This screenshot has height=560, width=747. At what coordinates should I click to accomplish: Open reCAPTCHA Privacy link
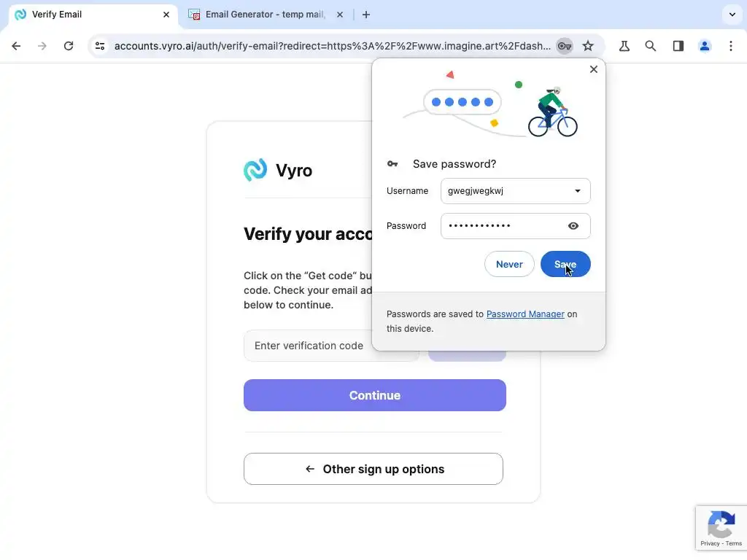pos(710,543)
